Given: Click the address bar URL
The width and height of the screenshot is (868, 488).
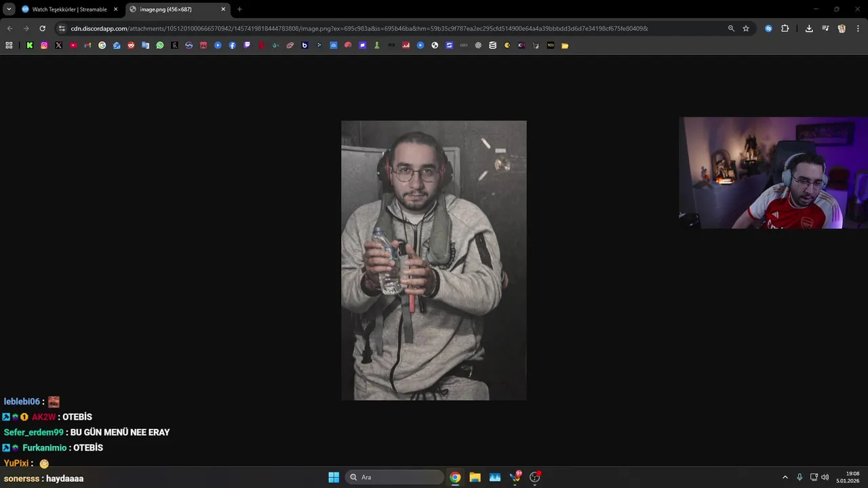Looking at the screenshot, I should [359, 28].
